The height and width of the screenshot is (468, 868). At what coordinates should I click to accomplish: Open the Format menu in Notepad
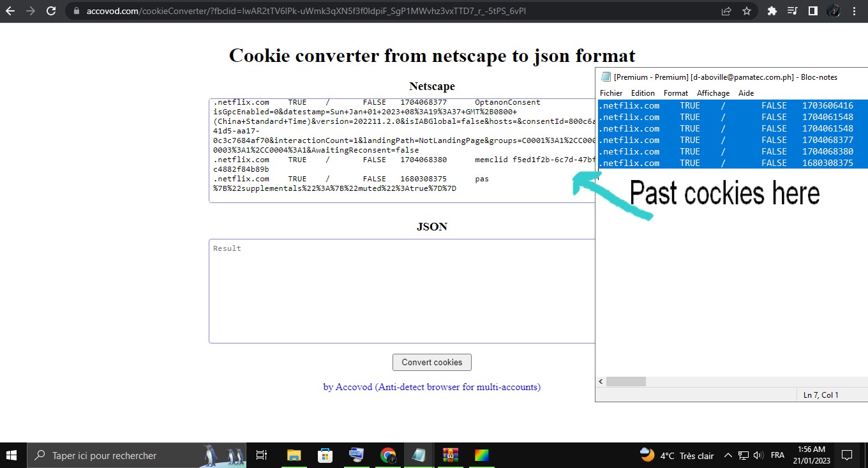click(676, 93)
